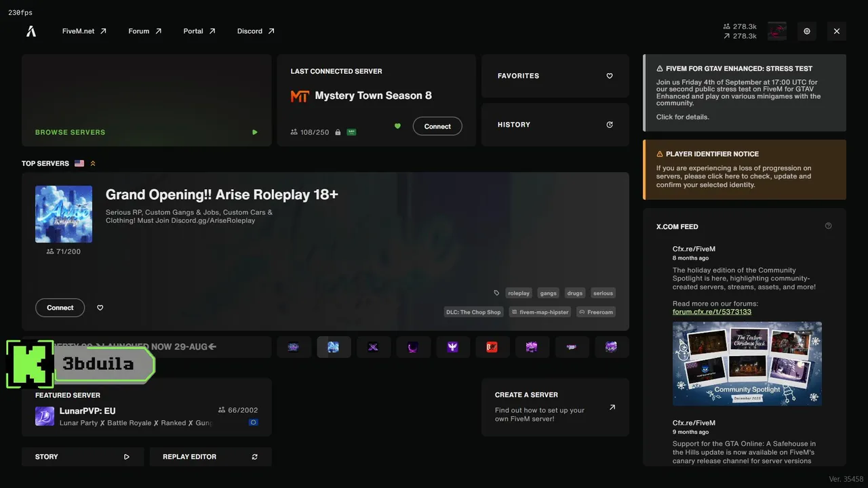
Task: Open the FiveM GTAV Enhanced stress test notice
Action: (x=745, y=93)
